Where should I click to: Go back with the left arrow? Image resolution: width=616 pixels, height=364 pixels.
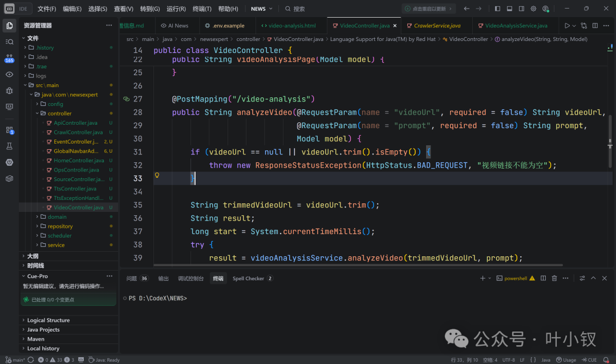(467, 9)
